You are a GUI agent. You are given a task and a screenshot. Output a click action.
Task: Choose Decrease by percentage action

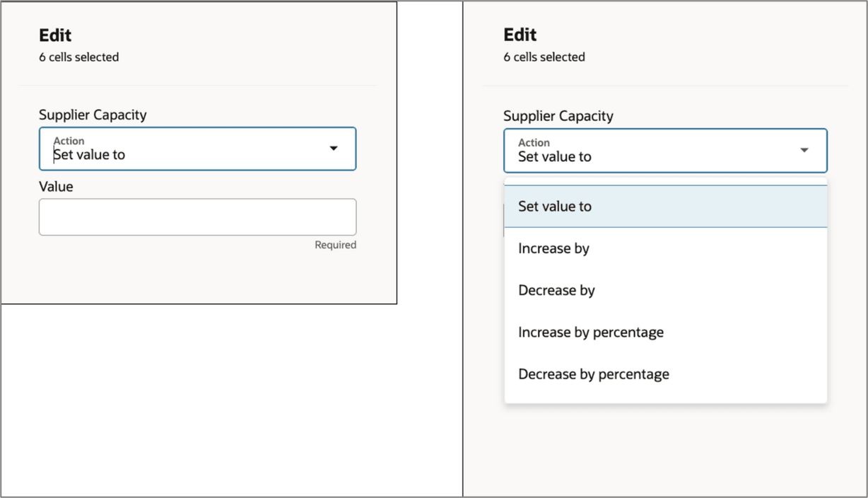(592, 373)
